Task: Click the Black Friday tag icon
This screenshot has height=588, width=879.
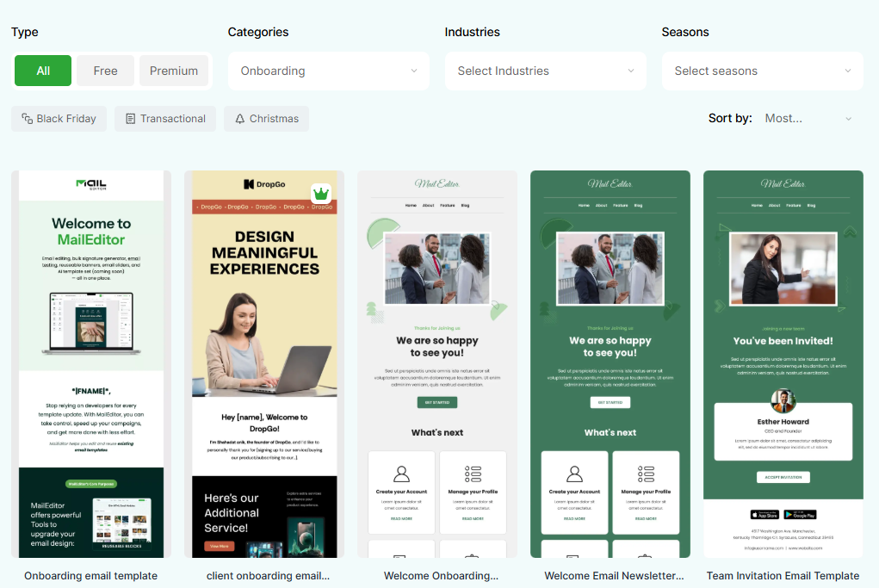Action: (x=27, y=118)
